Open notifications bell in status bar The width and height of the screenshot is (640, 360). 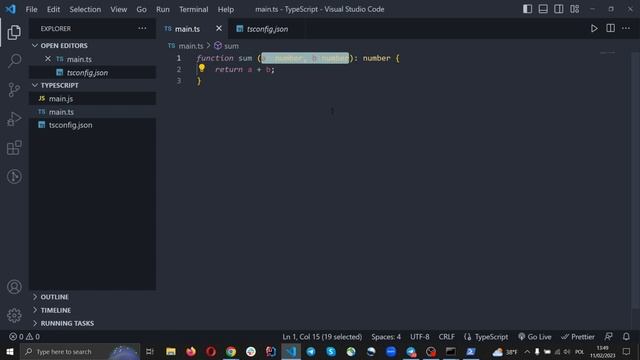point(626,337)
